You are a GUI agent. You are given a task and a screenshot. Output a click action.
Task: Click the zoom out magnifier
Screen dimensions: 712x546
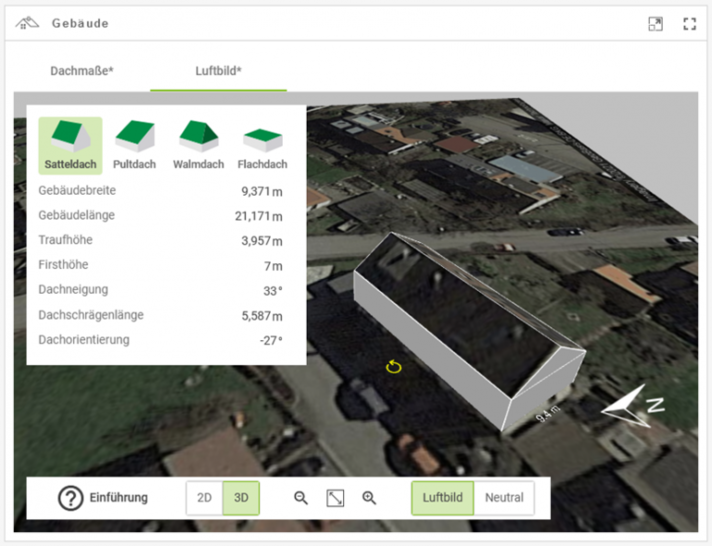301,498
